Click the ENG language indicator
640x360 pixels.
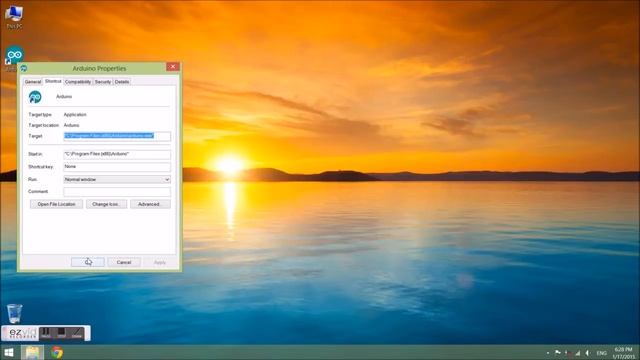[602, 353]
